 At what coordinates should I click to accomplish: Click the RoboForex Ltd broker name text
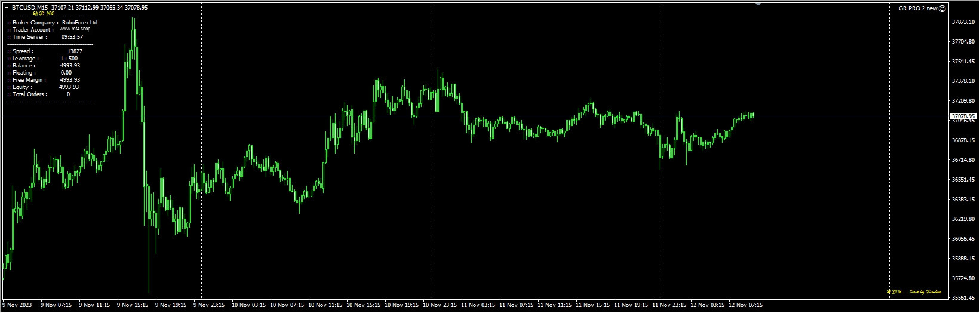pyautogui.click(x=79, y=23)
